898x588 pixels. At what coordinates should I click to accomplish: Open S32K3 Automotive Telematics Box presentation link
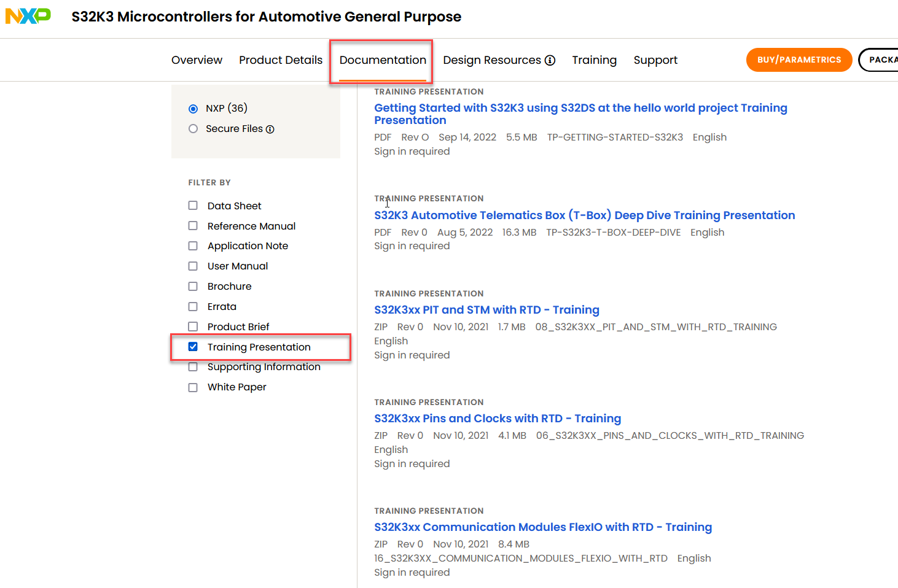click(x=584, y=215)
